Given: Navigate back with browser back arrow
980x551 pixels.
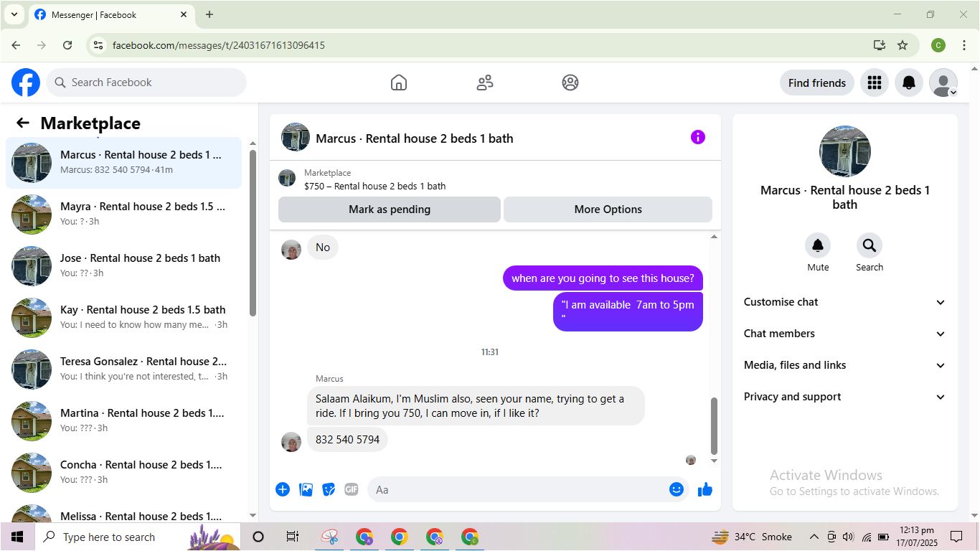Looking at the screenshot, I should [x=16, y=45].
